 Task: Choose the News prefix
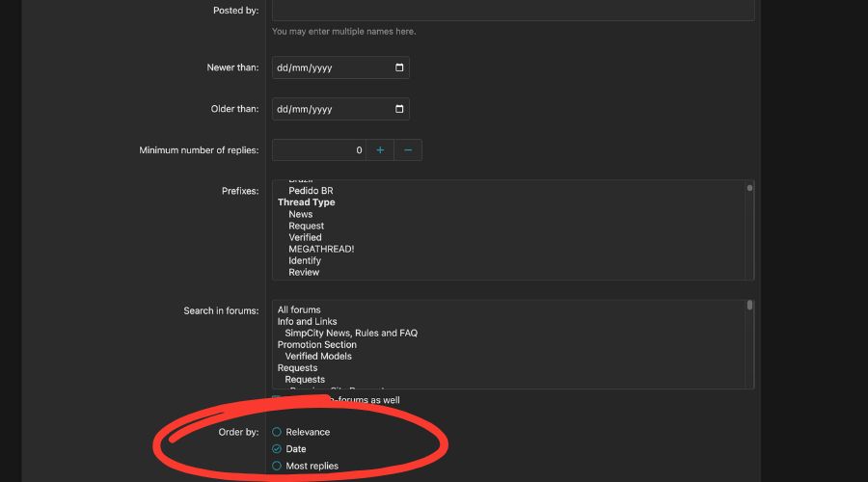coord(300,214)
